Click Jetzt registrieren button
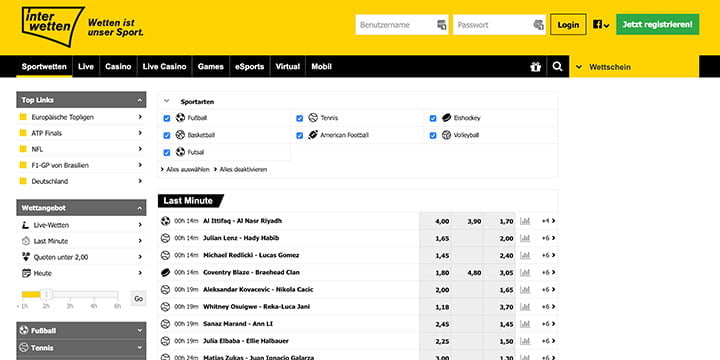This screenshot has height=360, width=720. click(658, 24)
